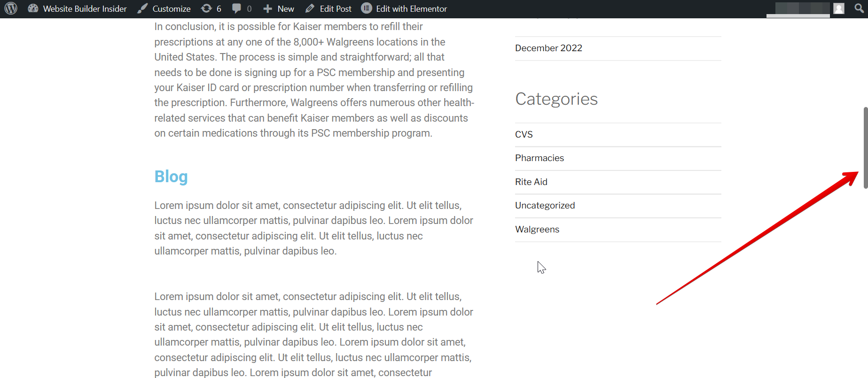Open the updates icon showing 6

[x=206, y=8]
